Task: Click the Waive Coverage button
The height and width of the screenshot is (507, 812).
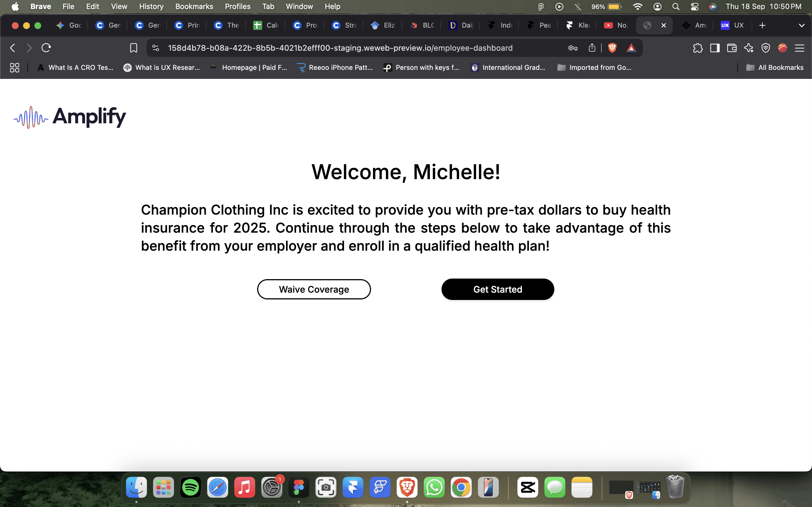Action: click(314, 289)
